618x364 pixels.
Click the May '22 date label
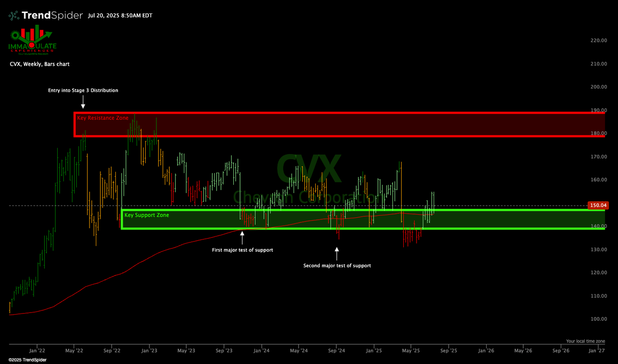point(74,351)
